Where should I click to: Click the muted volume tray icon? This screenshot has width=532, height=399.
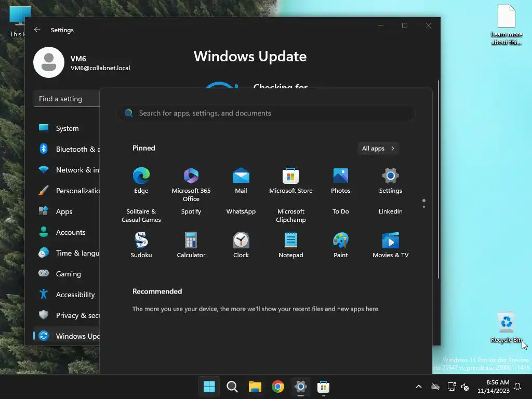coord(465,387)
